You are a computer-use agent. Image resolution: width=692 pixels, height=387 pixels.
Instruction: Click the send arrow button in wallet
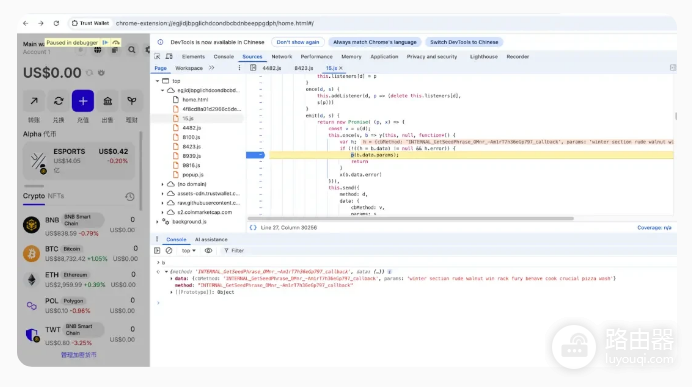click(x=34, y=101)
